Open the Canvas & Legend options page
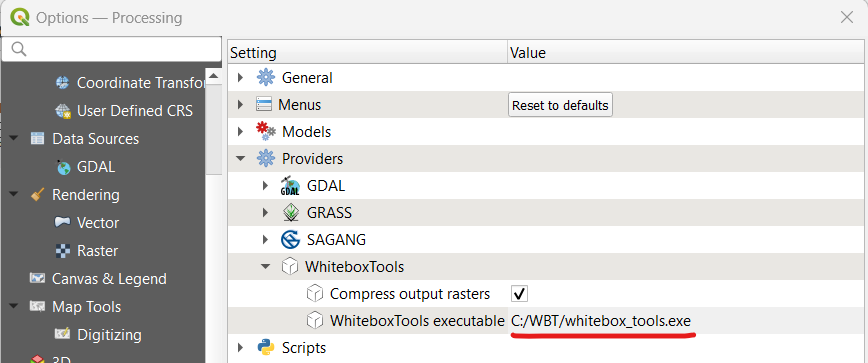 pos(109,279)
